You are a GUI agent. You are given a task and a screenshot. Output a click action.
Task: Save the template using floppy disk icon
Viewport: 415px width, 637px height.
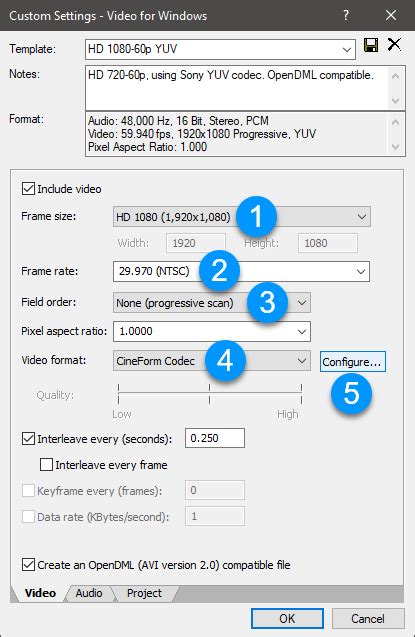point(371,45)
